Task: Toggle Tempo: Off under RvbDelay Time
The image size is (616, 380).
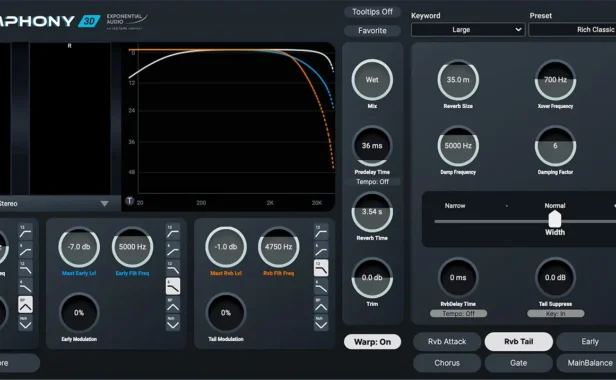Action: tap(458, 314)
